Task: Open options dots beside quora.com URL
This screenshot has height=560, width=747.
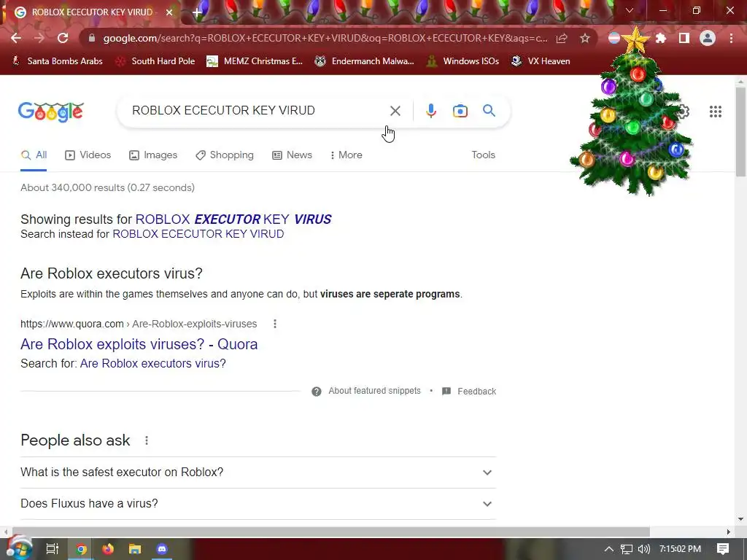Action: (275, 324)
